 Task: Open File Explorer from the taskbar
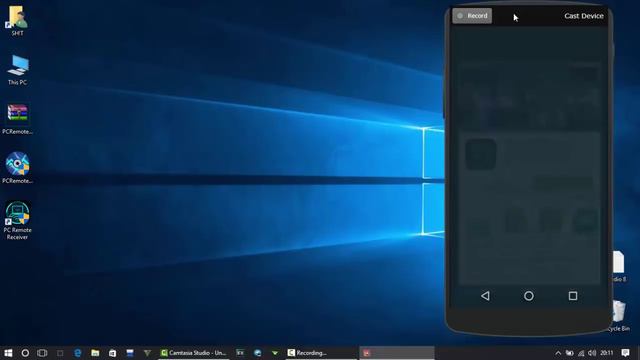tap(95, 353)
